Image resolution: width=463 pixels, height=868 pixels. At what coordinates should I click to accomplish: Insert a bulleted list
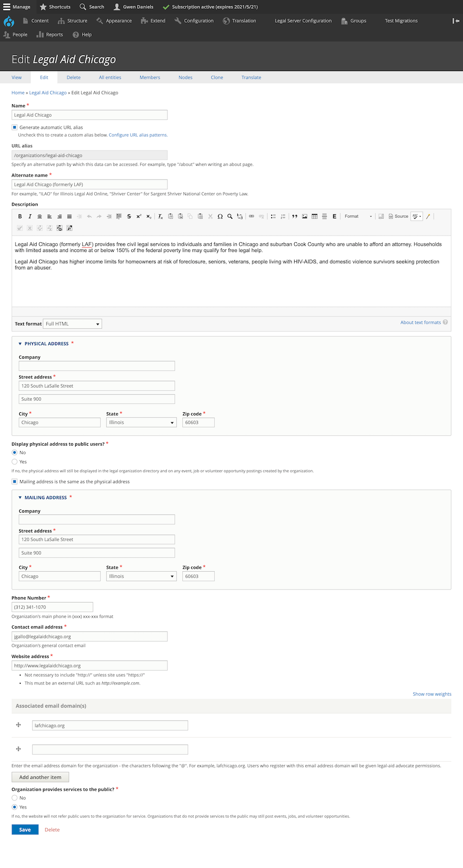[x=273, y=216]
